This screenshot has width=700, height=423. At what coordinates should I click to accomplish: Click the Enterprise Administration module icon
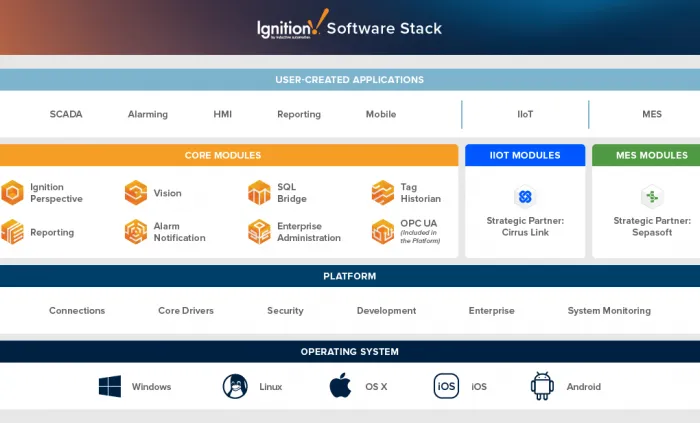click(259, 232)
